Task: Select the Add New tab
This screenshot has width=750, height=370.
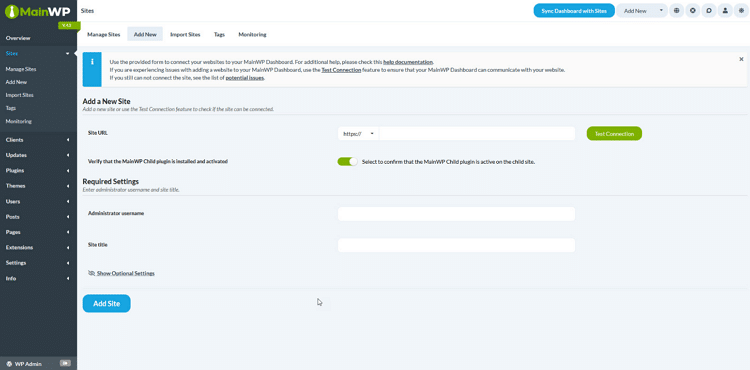Action: click(145, 34)
